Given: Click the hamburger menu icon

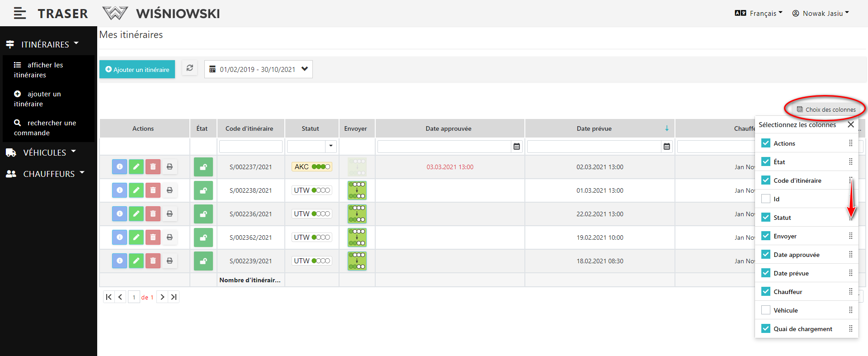Looking at the screenshot, I should pos(19,14).
